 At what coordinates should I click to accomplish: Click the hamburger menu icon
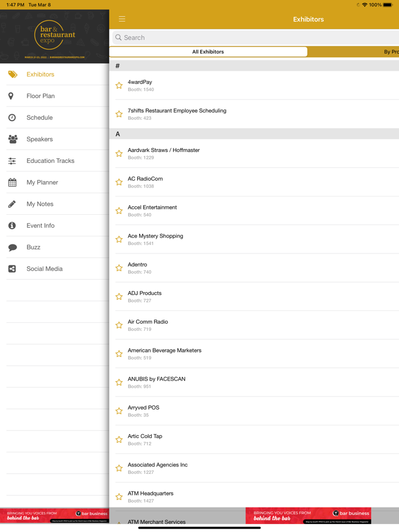point(122,19)
